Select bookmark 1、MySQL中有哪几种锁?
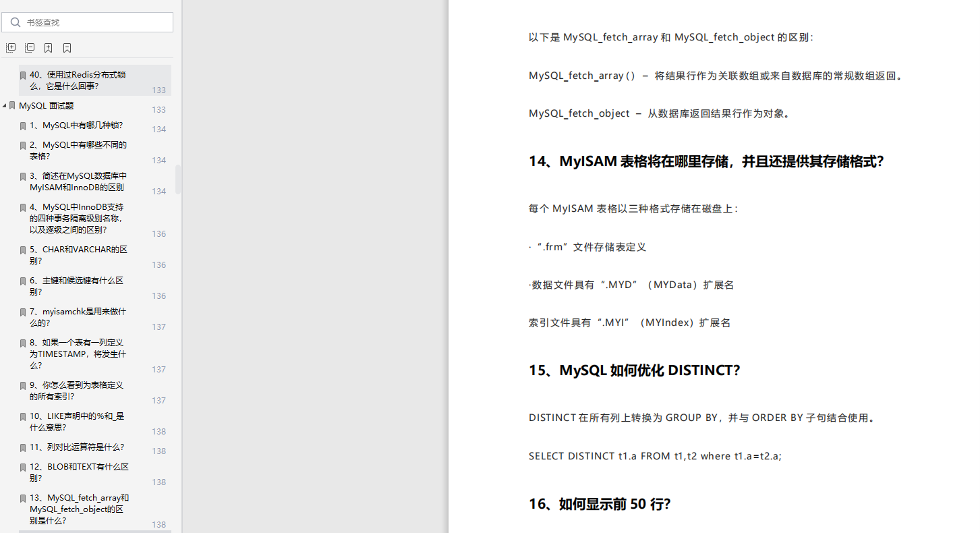The image size is (980, 533). 76,125
